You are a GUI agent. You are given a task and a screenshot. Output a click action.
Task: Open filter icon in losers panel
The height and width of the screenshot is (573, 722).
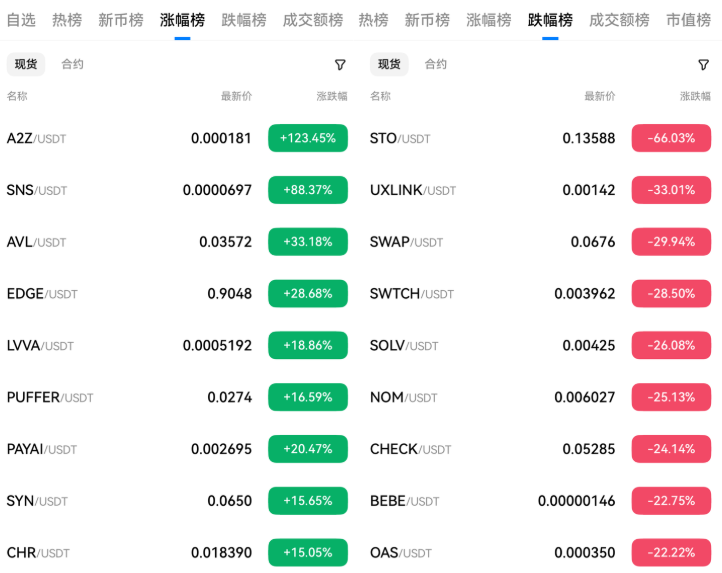[703, 64]
